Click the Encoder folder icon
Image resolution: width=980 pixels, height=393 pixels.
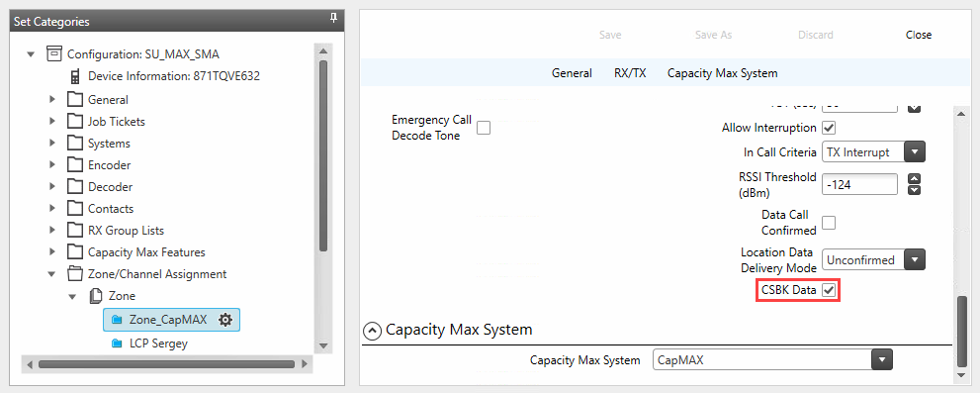pos(75,165)
